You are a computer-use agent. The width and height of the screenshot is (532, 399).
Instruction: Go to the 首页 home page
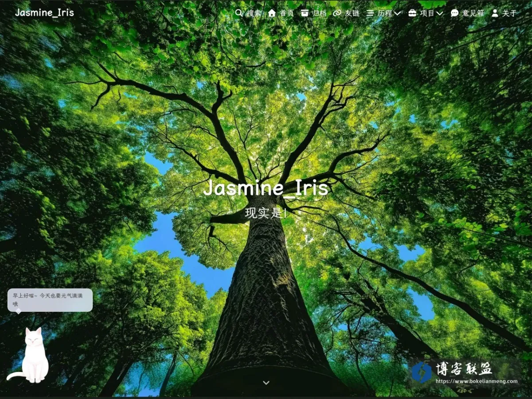click(x=287, y=13)
